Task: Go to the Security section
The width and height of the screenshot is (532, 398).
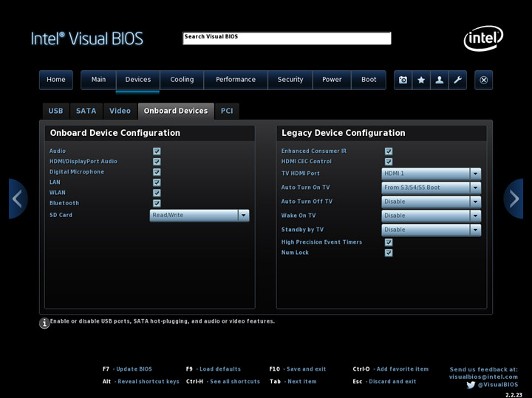Action: [290, 80]
